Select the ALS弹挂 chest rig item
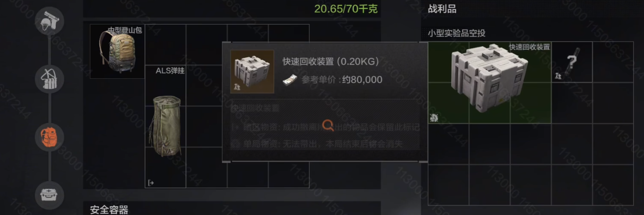The image size is (644, 215). 166,127
